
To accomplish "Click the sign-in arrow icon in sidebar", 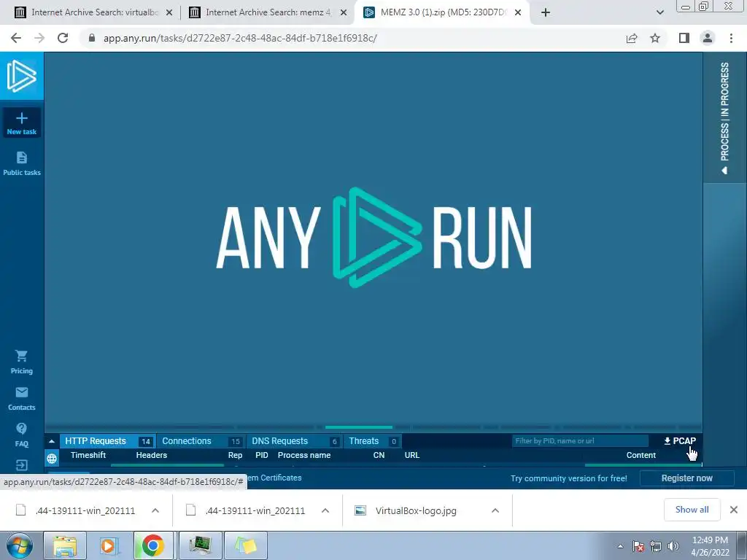I will tap(21, 464).
